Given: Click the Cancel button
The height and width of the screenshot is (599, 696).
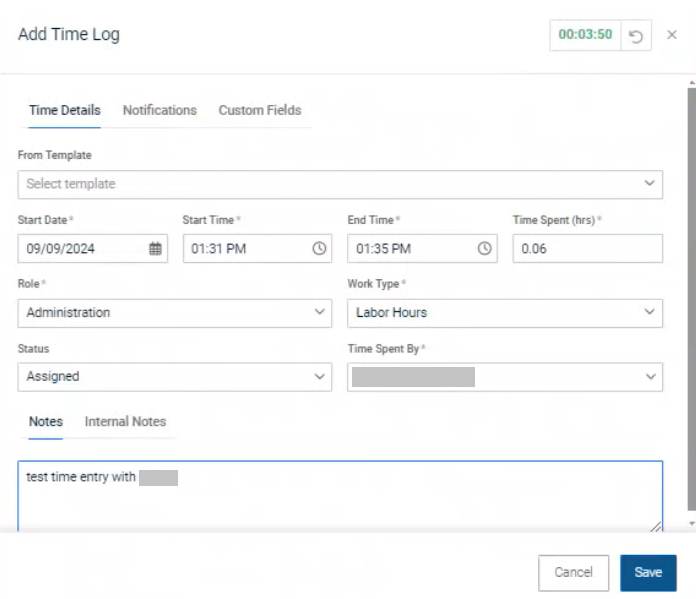Looking at the screenshot, I should [x=573, y=573].
